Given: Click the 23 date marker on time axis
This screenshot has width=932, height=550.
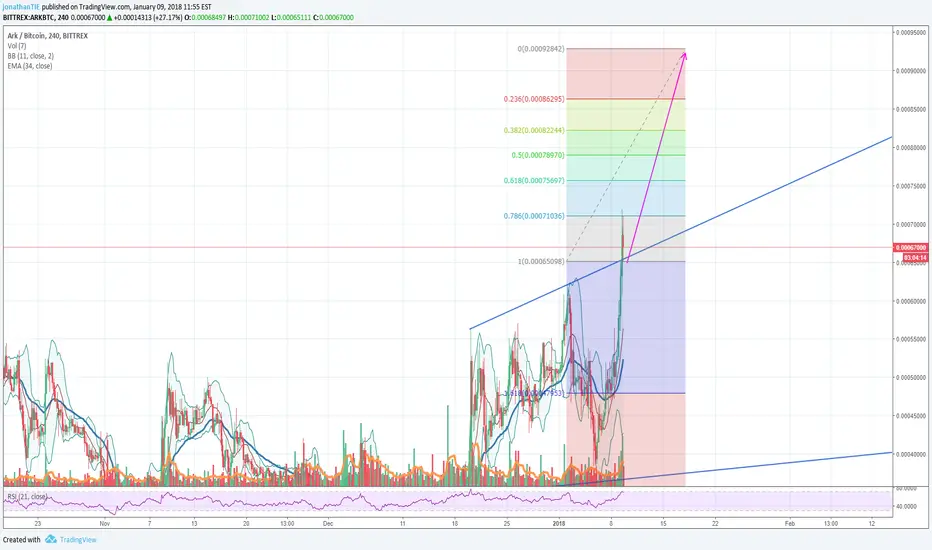Looking at the screenshot, I should tap(37, 524).
